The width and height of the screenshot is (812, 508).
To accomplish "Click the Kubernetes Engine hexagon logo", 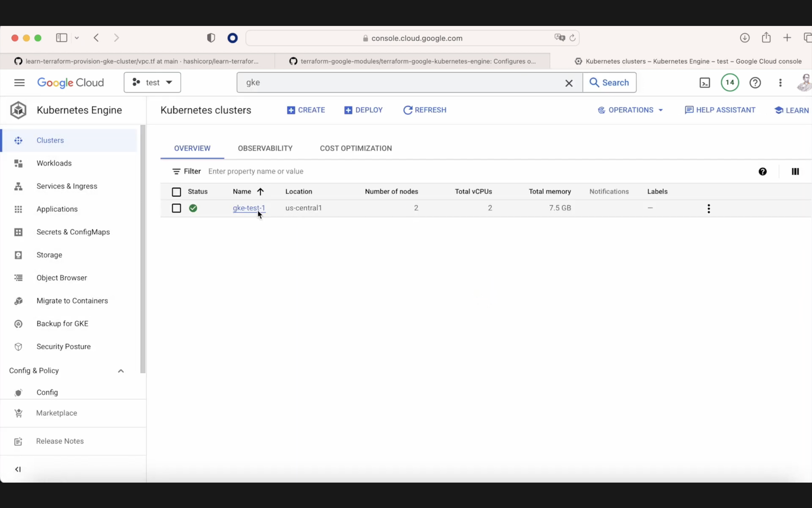I will [x=18, y=110].
